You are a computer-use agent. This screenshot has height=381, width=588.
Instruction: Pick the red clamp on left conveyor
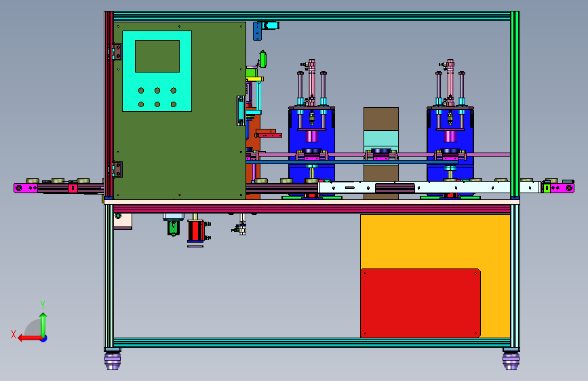click(73, 188)
